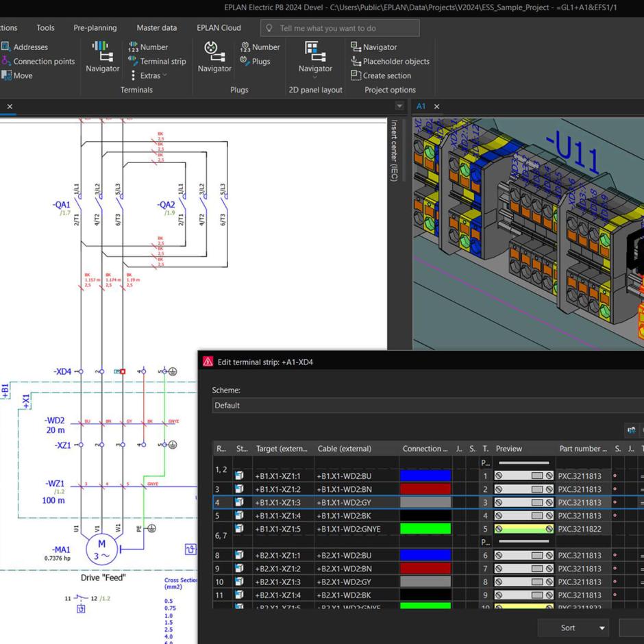Open the EPLAN Cloud ribbon tab
Image resolution: width=644 pixels, height=644 pixels.
click(219, 27)
